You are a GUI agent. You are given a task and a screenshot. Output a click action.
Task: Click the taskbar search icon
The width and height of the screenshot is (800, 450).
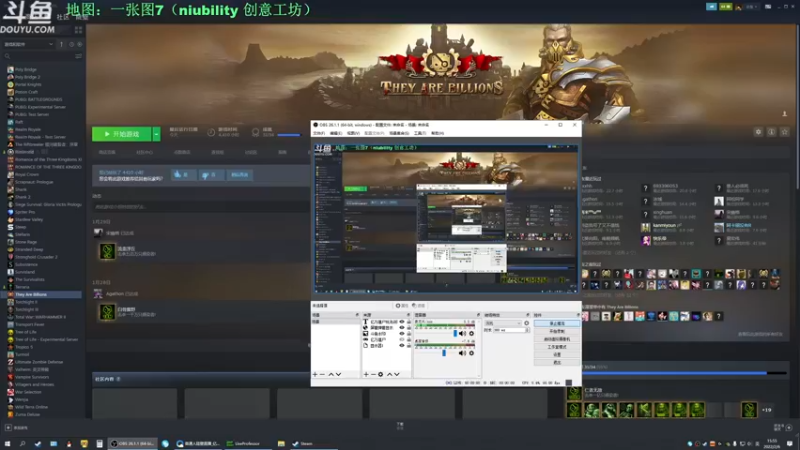(22, 443)
